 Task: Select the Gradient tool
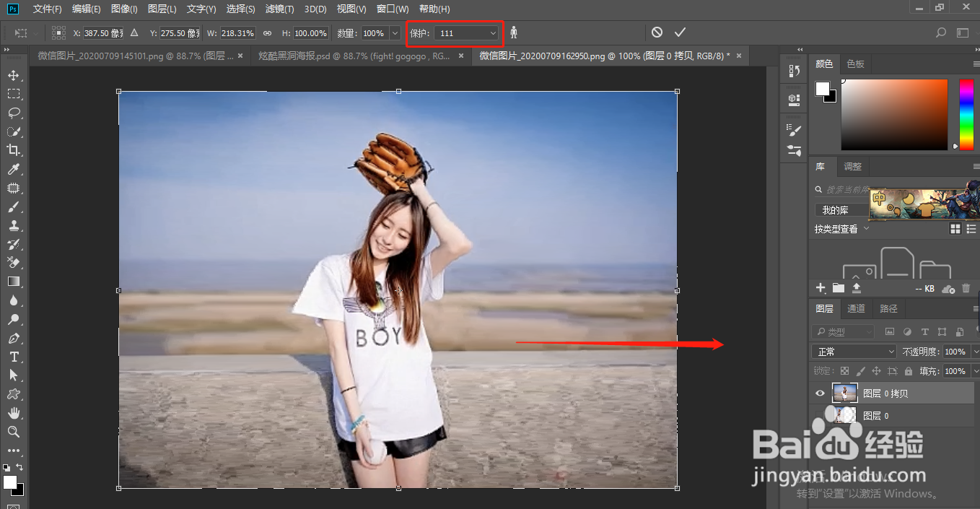(x=13, y=282)
